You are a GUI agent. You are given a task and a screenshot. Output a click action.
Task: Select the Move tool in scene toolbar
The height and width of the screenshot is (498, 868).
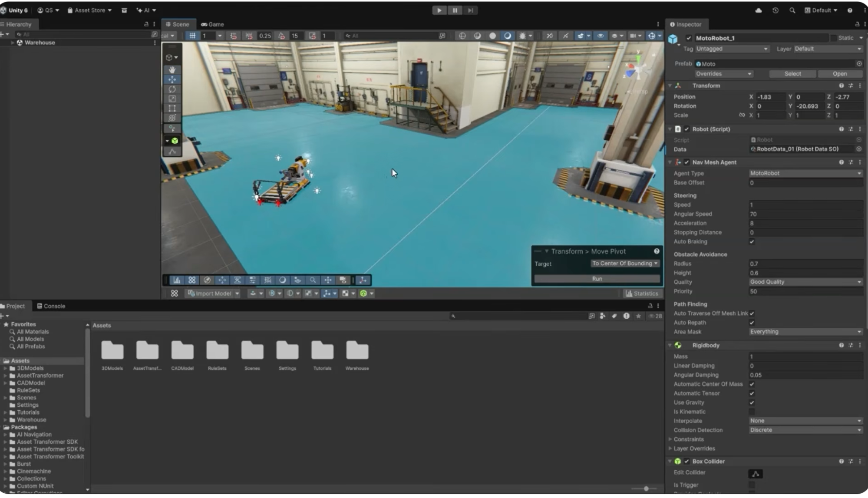click(172, 79)
